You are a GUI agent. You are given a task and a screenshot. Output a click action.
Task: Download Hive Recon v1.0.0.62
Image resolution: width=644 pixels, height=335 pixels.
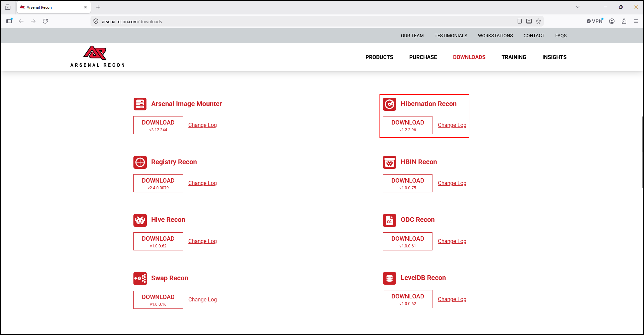coord(158,241)
